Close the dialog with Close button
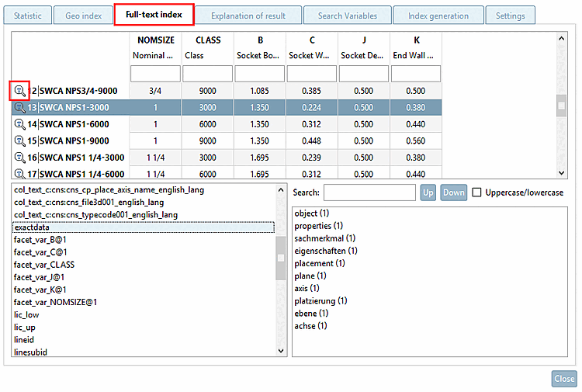Screen dimensions: 582x392 tap(564, 379)
